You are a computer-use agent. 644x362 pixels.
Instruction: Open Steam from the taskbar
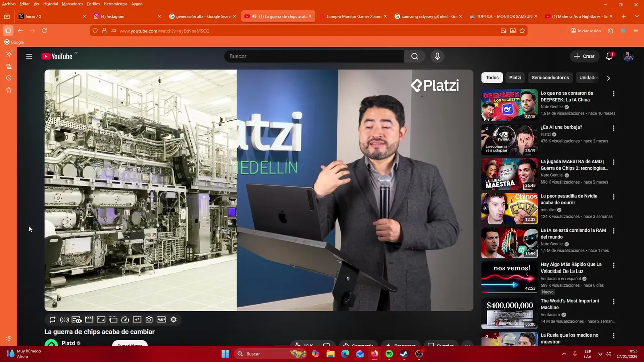pyautogui.click(x=404, y=354)
